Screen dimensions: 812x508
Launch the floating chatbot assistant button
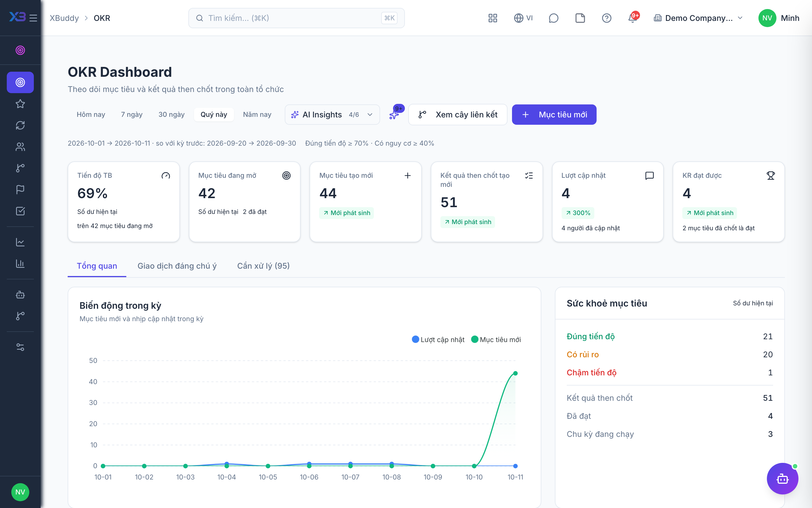click(782, 478)
